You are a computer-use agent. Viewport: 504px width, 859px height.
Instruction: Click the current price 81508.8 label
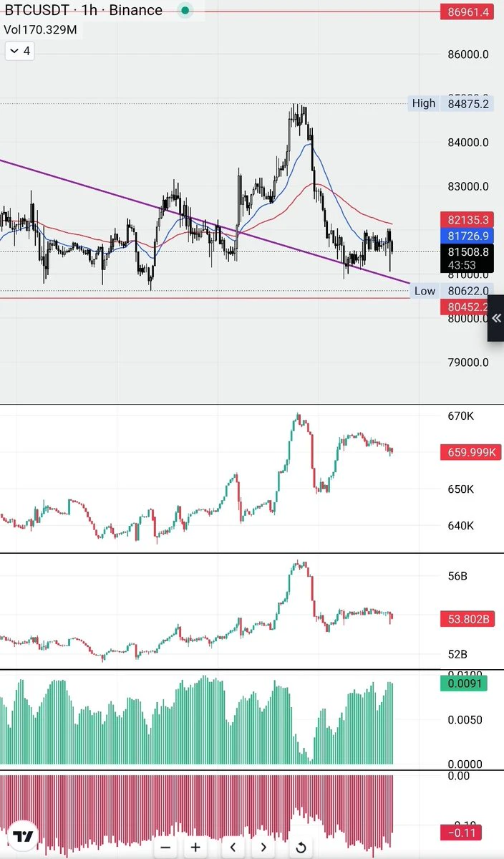[x=468, y=253]
